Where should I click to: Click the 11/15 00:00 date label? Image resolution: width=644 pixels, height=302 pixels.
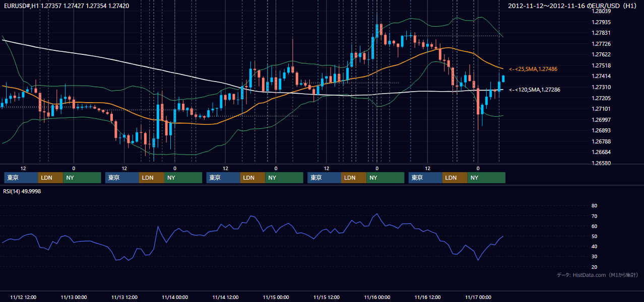[x=276, y=297]
